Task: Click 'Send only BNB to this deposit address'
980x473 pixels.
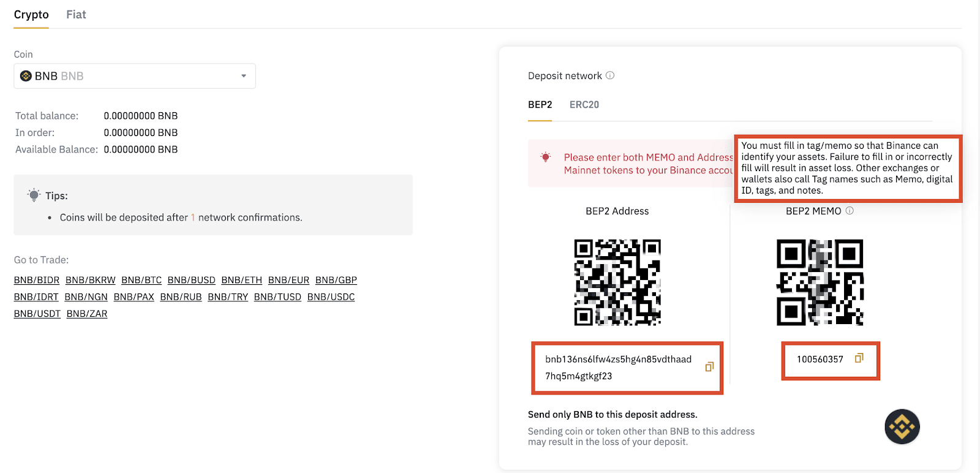Action: pos(612,414)
